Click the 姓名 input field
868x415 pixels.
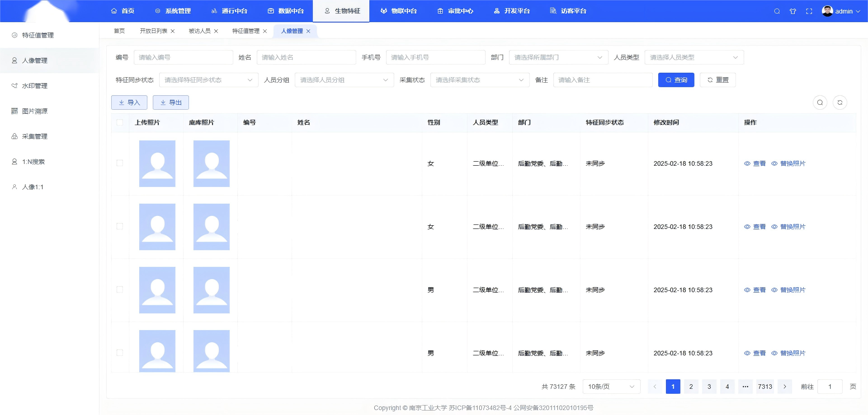306,57
